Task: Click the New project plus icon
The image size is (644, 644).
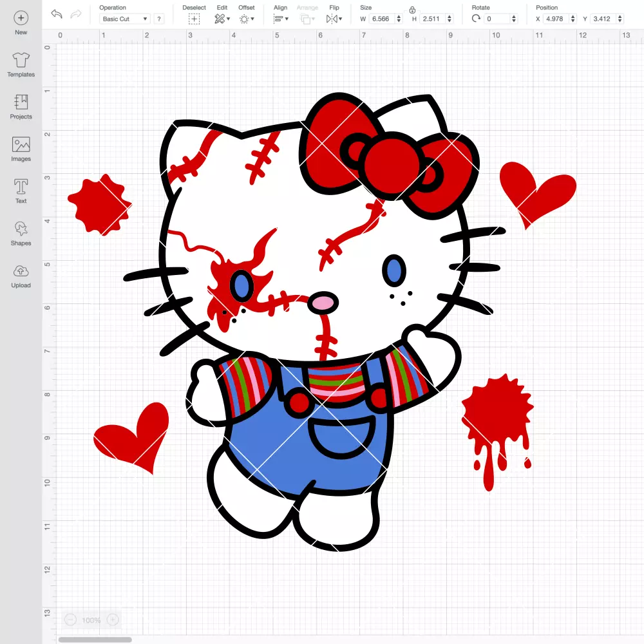Action: (x=21, y=17)
